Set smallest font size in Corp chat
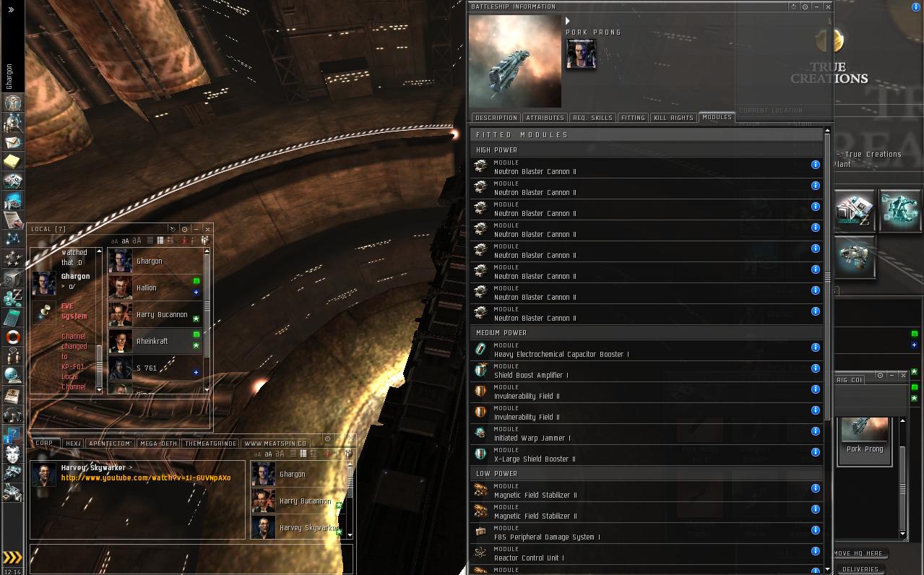 coord(258,454)
